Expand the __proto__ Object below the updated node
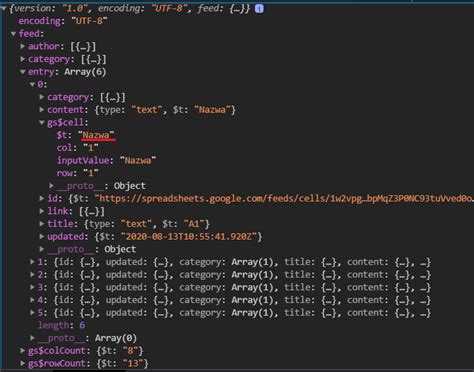The image size is (474, 372). pos(42,249)
